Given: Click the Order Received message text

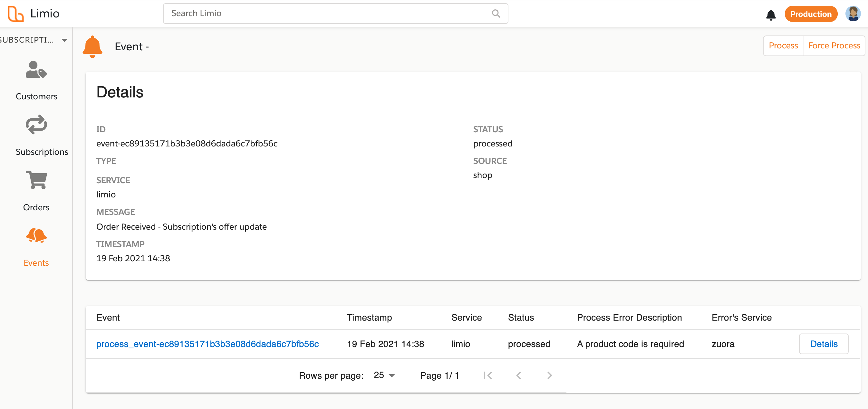Looking at the screenshot, I should (182, 227).
